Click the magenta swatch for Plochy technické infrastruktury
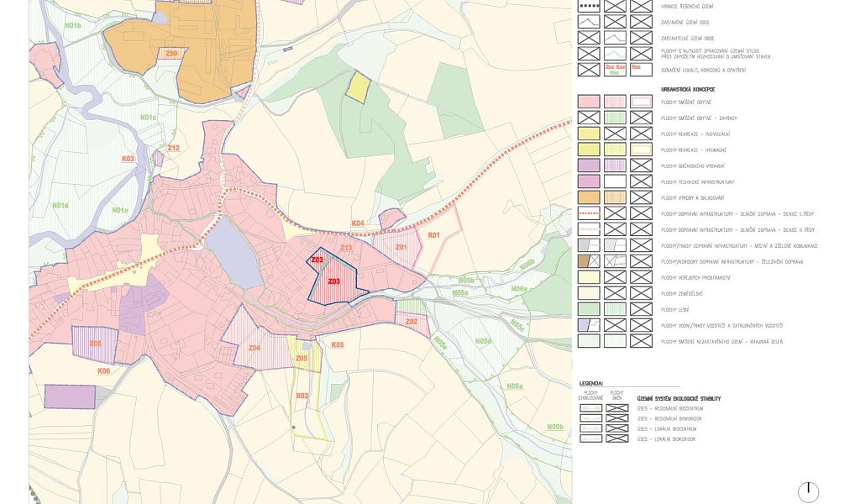Viewport: 855px width, 504px height. [x=589, y=181]
